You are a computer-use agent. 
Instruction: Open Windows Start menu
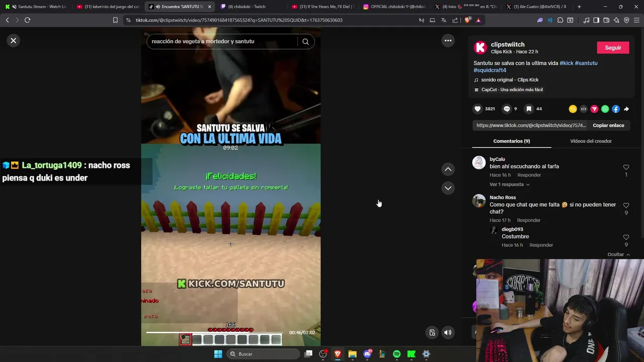click(218, 354)
